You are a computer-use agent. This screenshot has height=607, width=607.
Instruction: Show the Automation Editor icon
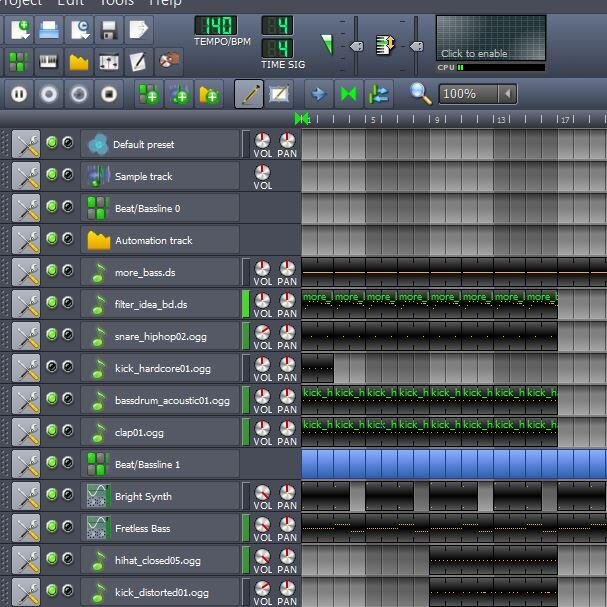(79, 62)
